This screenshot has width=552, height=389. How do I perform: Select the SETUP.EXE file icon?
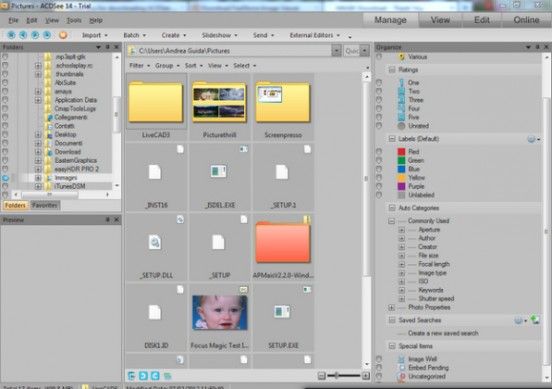[x=282, y=312]
